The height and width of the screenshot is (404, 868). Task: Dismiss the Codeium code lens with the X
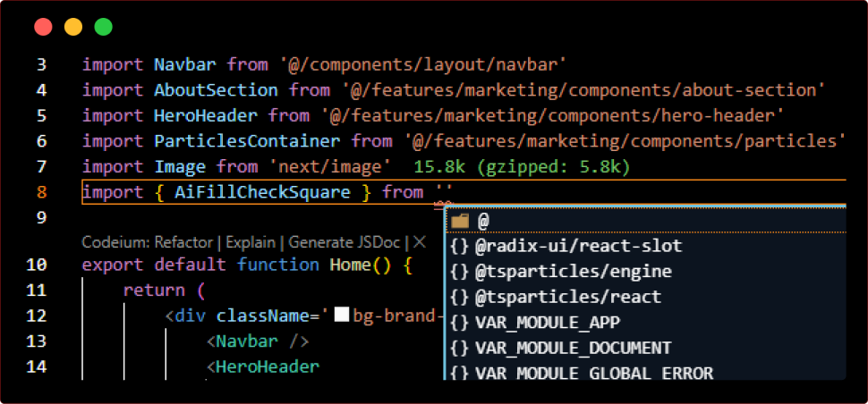click(418, 242)
